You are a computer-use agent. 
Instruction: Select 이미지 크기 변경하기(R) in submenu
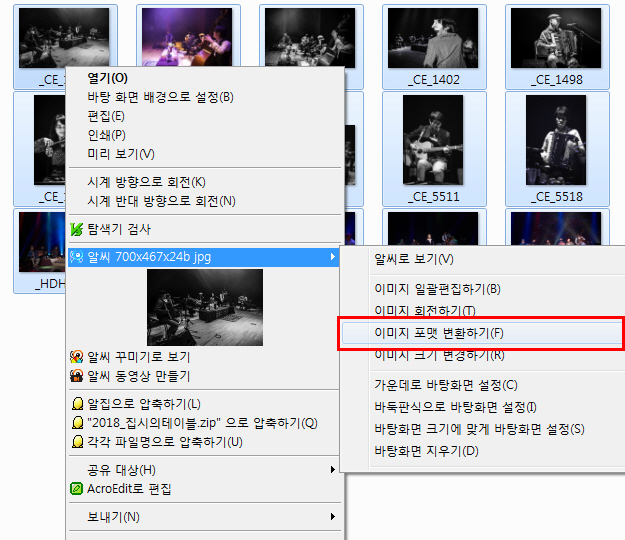point(439,355)
